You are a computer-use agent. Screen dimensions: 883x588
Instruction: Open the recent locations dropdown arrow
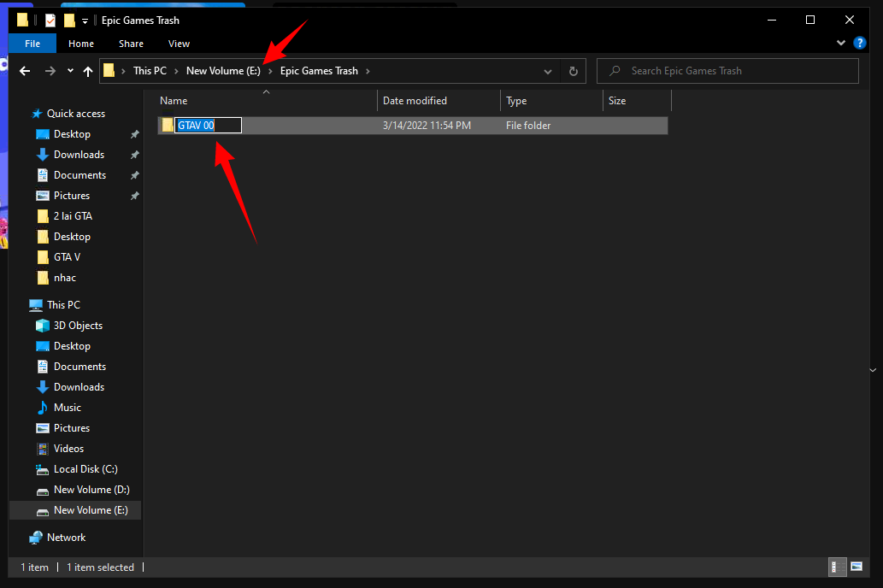(x=70, y=71)
